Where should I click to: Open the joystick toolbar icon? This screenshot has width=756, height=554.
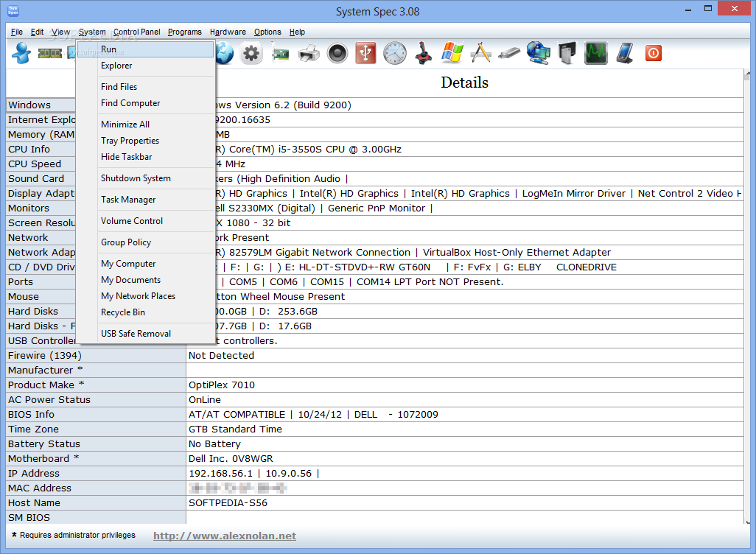[424, 53]
